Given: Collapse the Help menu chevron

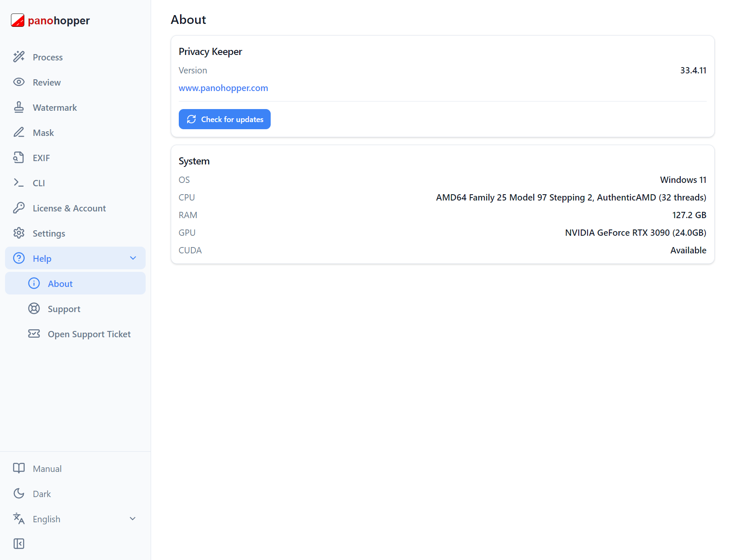Looking at the screenshot, I should point(133,258).
